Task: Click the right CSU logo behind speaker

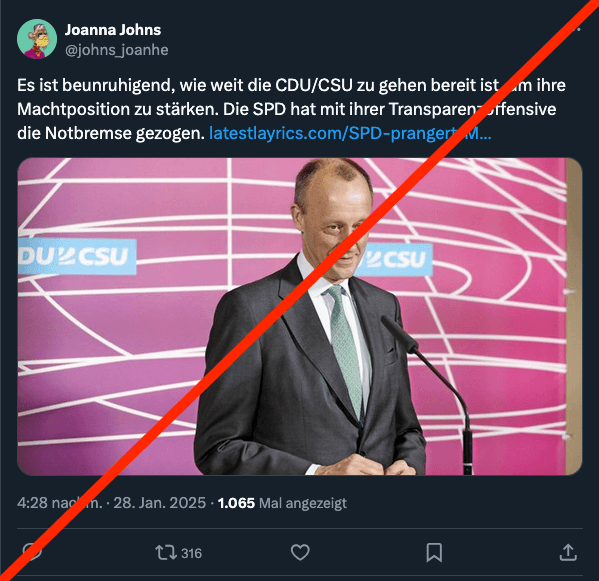Action: coord(395,259)
